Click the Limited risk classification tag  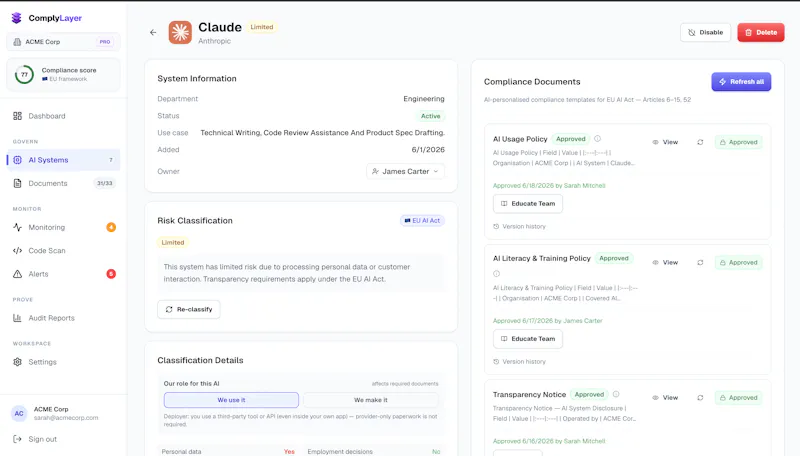click(172, 243)
